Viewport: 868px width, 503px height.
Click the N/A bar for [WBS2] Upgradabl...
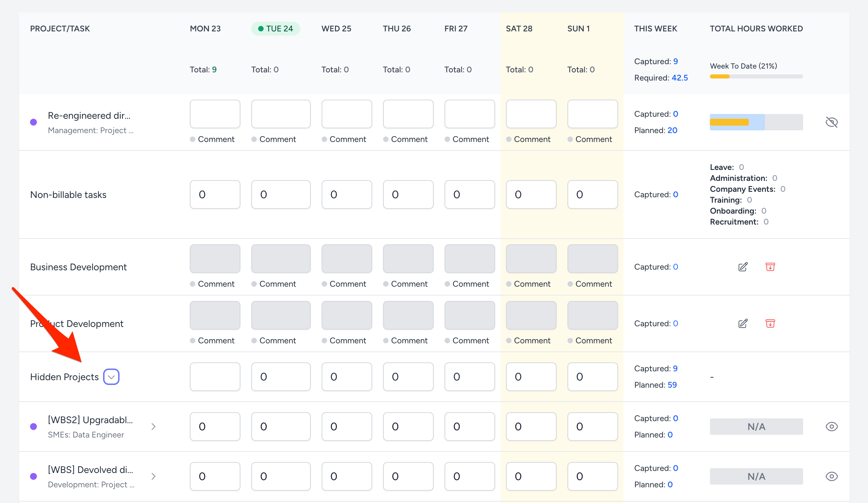756,427
